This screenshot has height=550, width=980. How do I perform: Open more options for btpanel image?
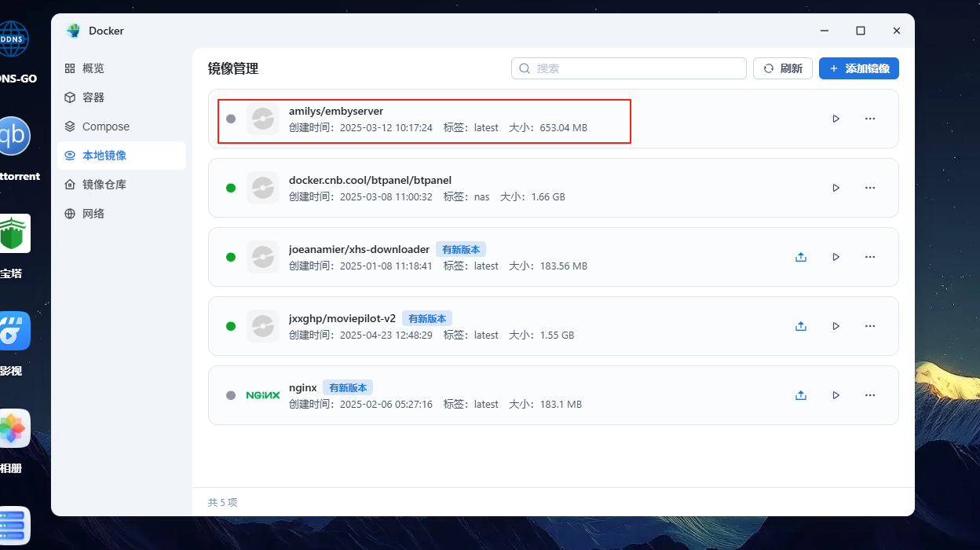pyautogui.click(x=870, y=188)
